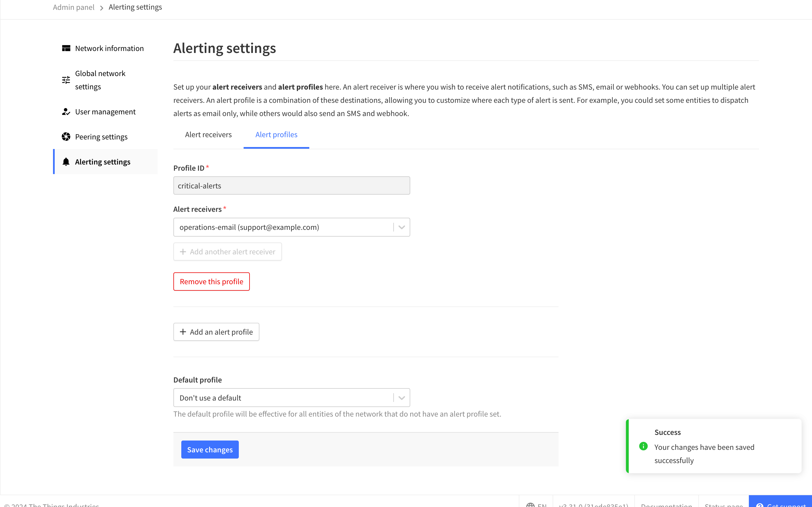
Task: Click the Peering settings aperture icon
Action: [x=66, y=137]
